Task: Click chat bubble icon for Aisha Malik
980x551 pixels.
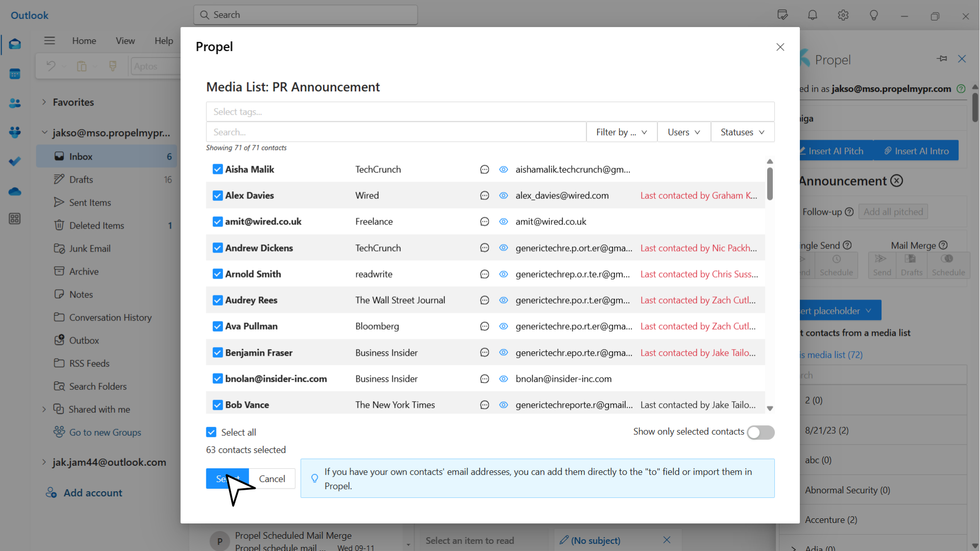Action: (x=484, y=169)
